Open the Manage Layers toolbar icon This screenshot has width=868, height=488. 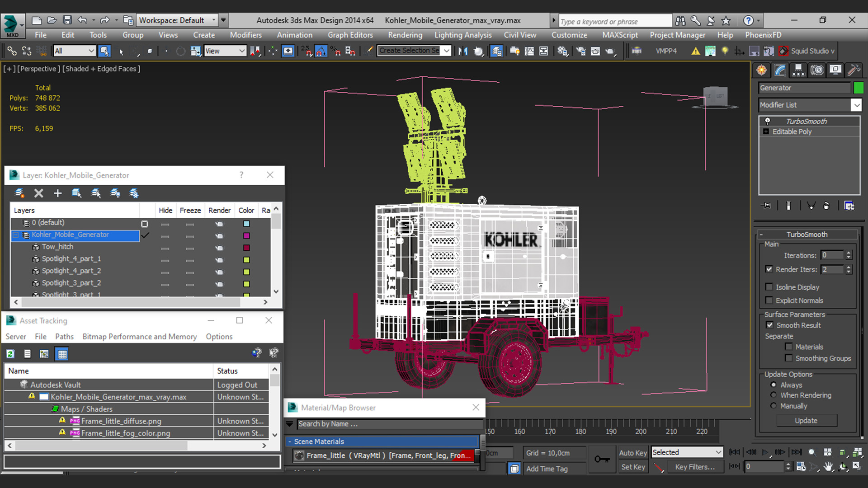(496, 51)
